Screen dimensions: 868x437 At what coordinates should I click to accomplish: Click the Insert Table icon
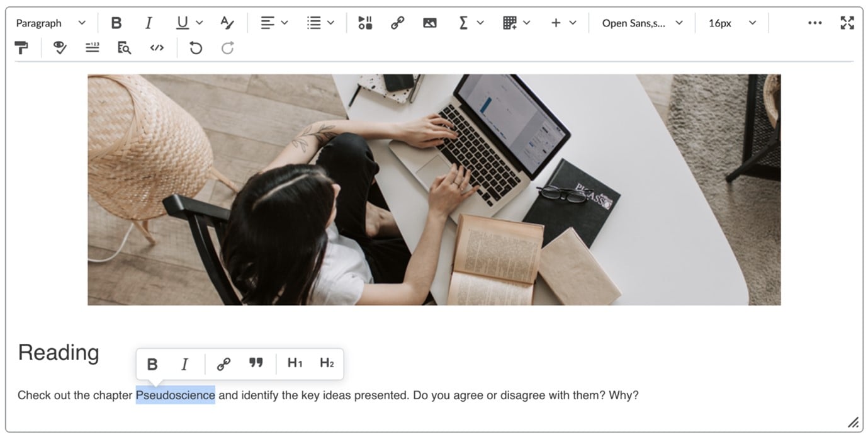510,23
